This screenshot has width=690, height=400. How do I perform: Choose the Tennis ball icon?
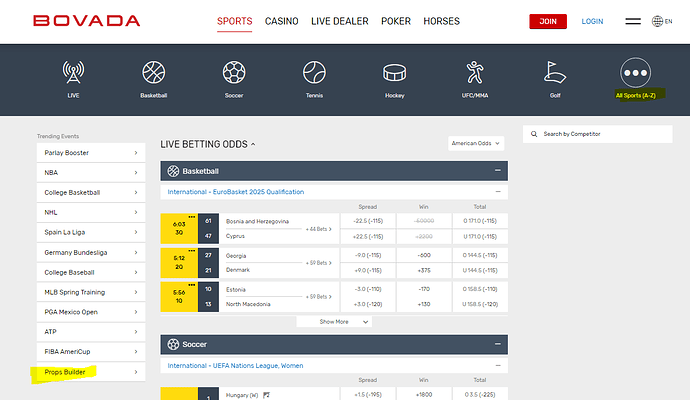(314, 73)
